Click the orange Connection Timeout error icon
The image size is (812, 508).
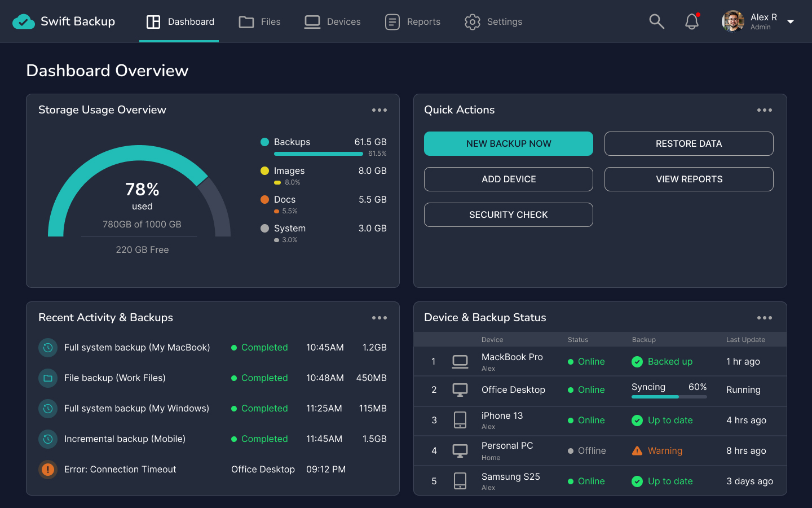[x=48, y=470]
